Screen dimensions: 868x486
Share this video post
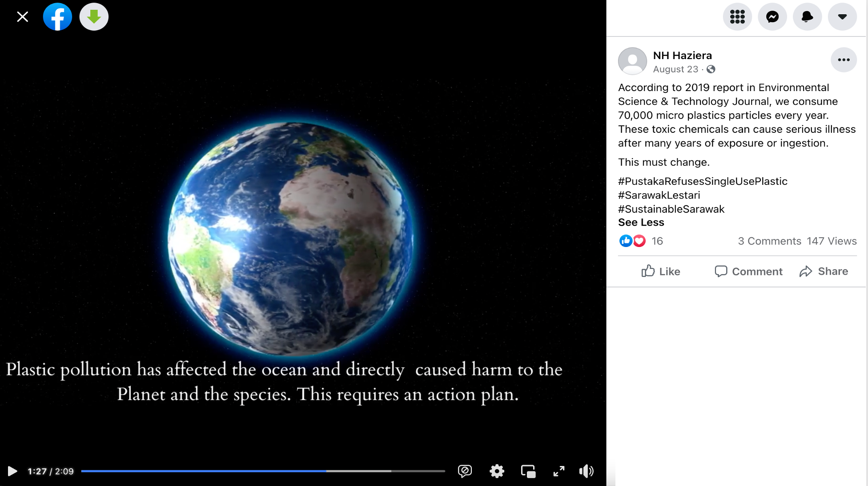point(824,271)
